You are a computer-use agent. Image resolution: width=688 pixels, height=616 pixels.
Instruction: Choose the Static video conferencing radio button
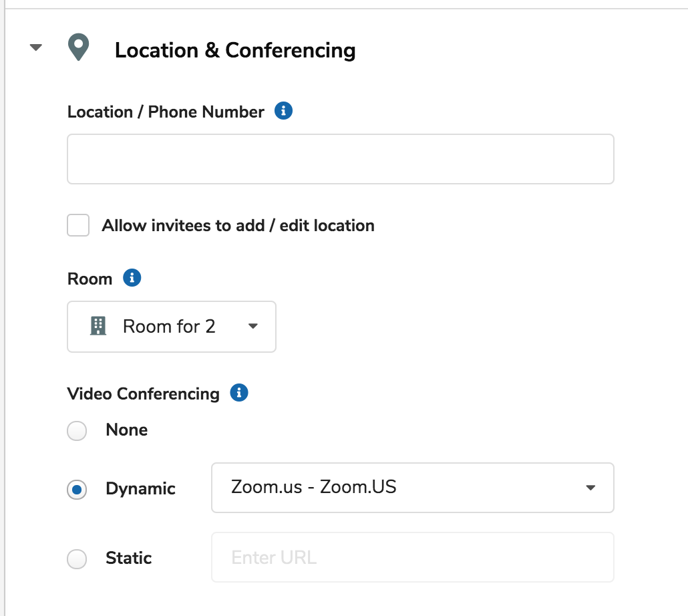pos(77,559)
